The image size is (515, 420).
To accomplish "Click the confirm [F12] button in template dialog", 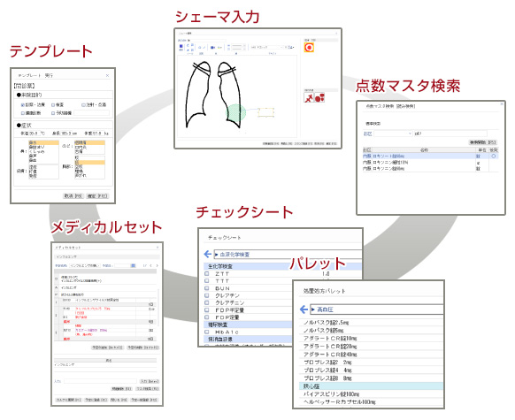I will coord(97,196).
